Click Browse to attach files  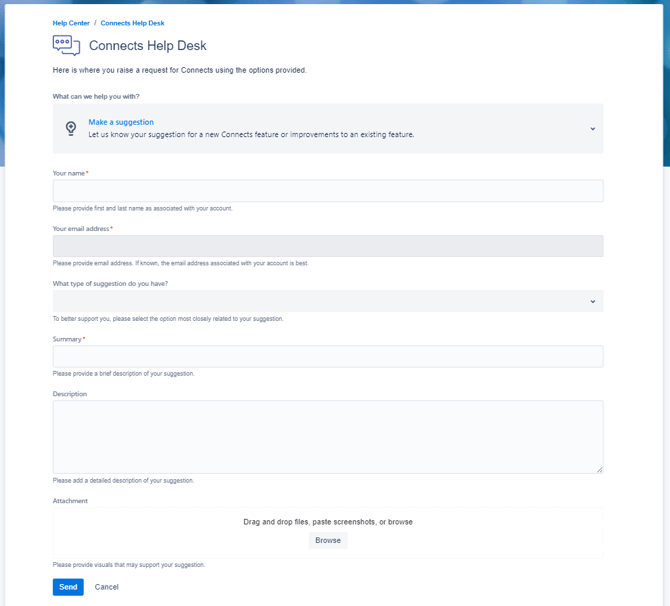click(328, 540)
